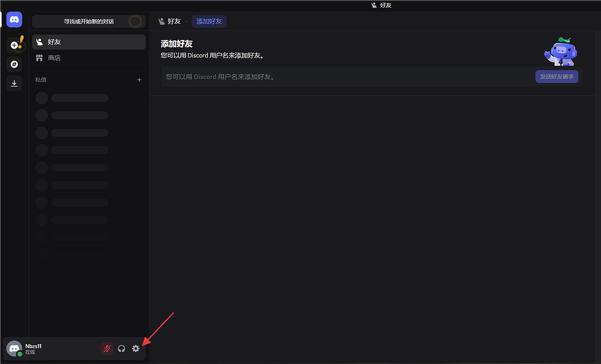
Task: Open User Settings gear icon
Action: click(136, 349)
